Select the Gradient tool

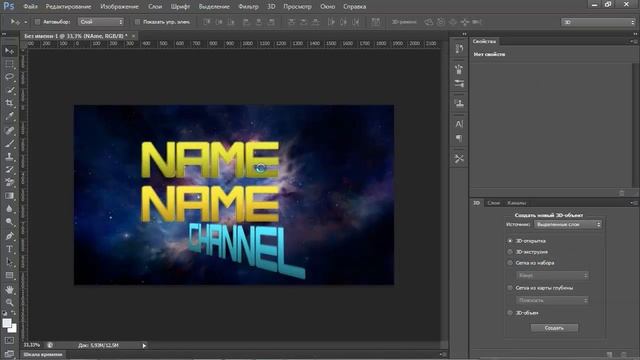(10, 196)
